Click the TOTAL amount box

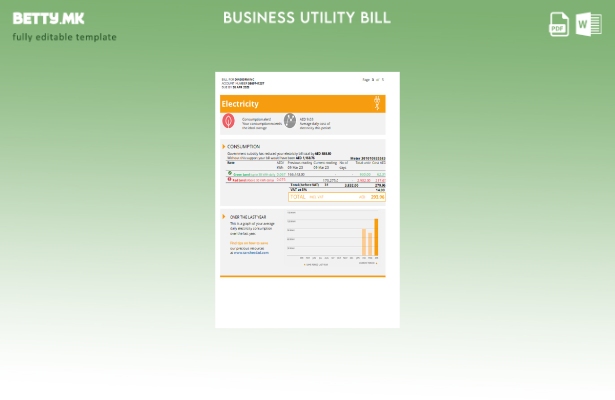click(x=337, y=197)
